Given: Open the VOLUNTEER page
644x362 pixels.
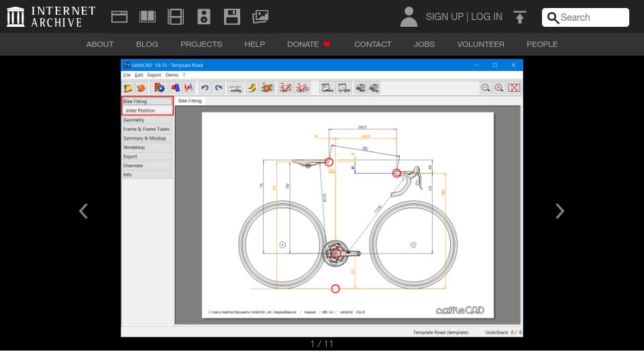Looking at the screenshot, I should click(480, 44).
